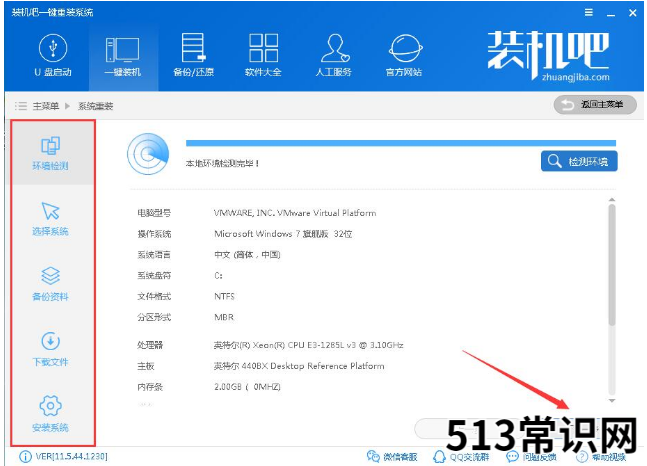Go to the 安装系统 step
Viewport: 647px width, 466px height.
50,414
